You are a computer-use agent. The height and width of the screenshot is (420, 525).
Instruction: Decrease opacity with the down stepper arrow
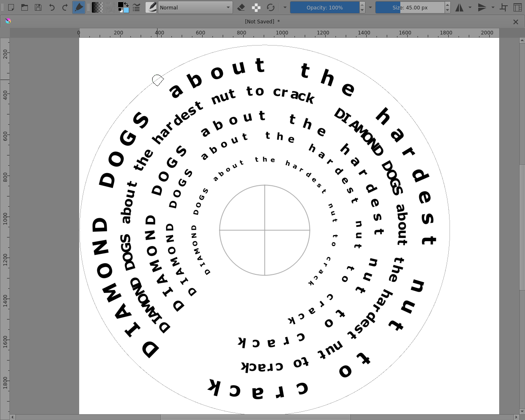362,10
